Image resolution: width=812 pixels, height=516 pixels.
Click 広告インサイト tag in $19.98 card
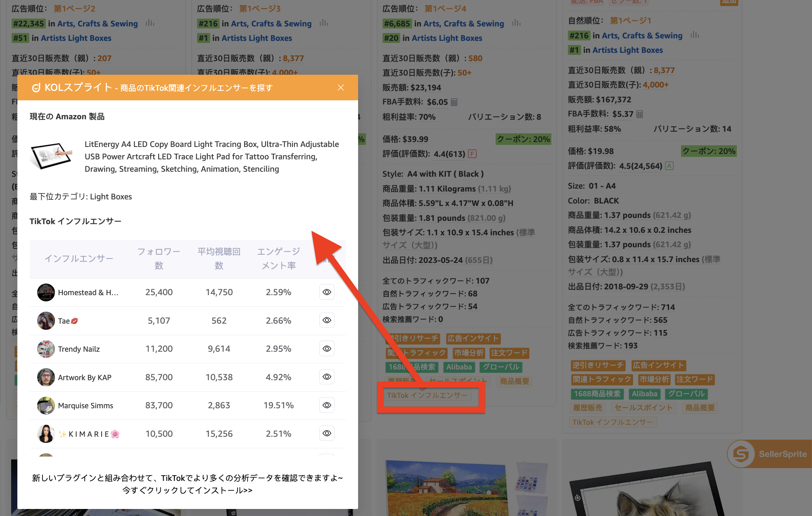(658, 365)
